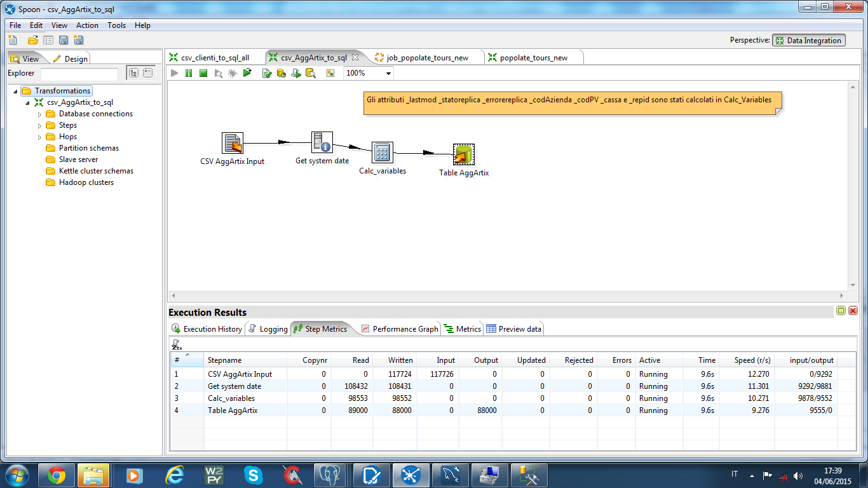868x488 pixels.
Task: Open the Help menu
Action: (x=143, y=25)
